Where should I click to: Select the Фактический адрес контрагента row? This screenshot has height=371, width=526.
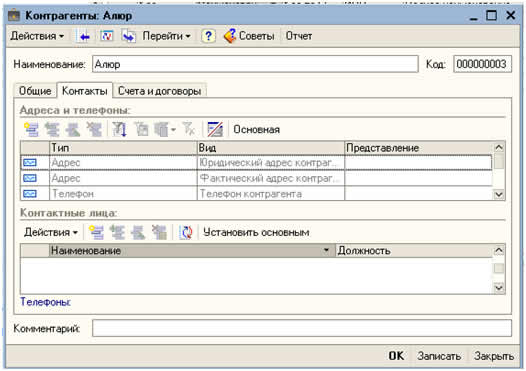pos(256,178)
